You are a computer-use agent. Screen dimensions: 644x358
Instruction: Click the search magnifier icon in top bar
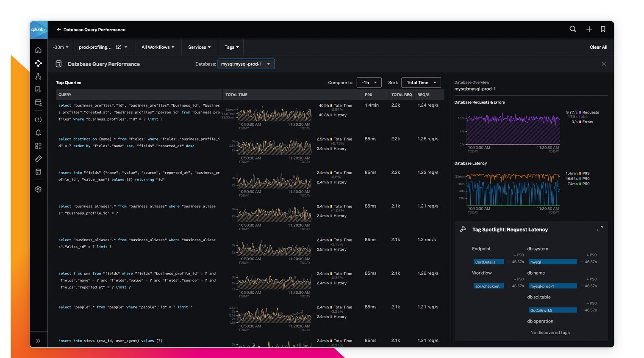[x=573, y=29]
